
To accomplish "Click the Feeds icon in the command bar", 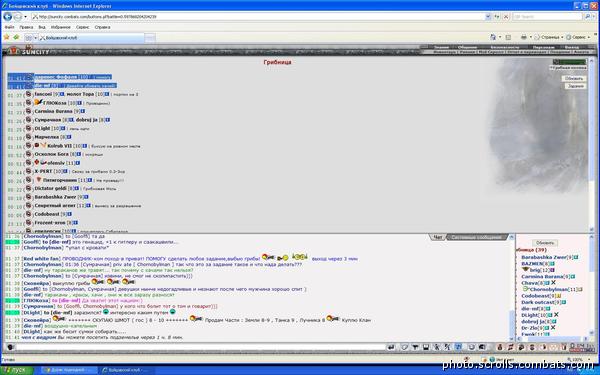I will 509,37.
